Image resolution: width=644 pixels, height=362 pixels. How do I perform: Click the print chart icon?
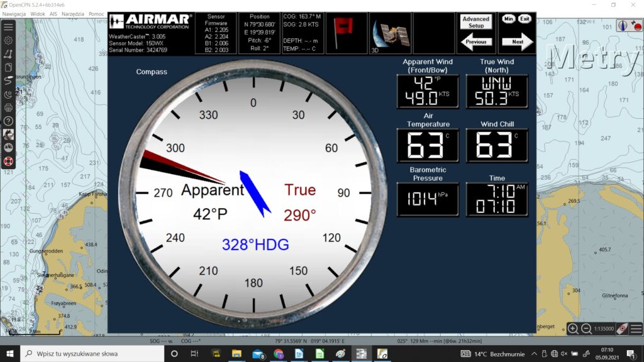8,108
